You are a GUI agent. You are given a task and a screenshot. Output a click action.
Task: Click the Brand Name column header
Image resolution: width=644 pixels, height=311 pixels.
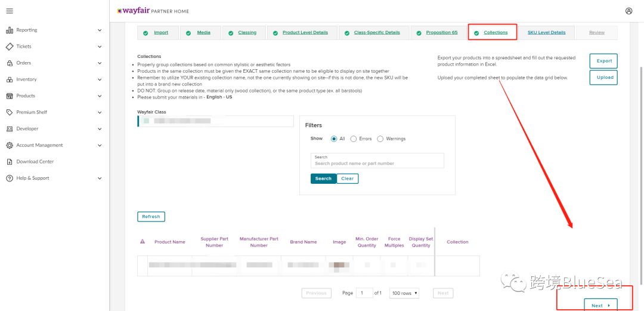coord(303,242)
